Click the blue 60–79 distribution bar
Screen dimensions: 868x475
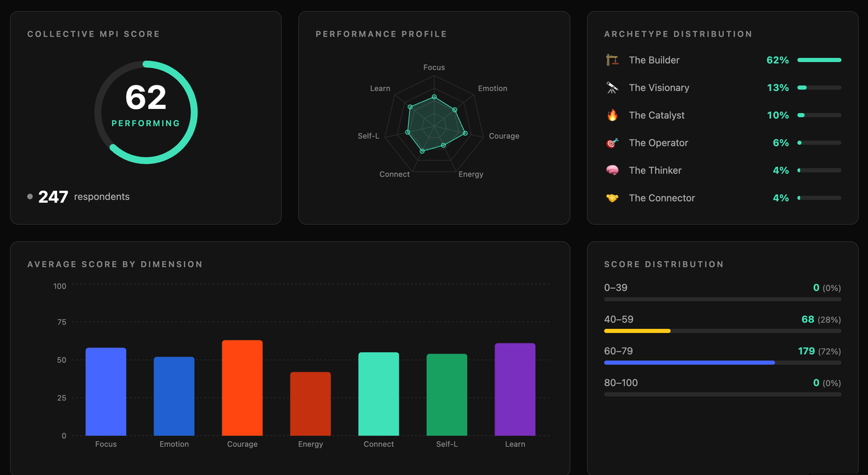(690, 363)
